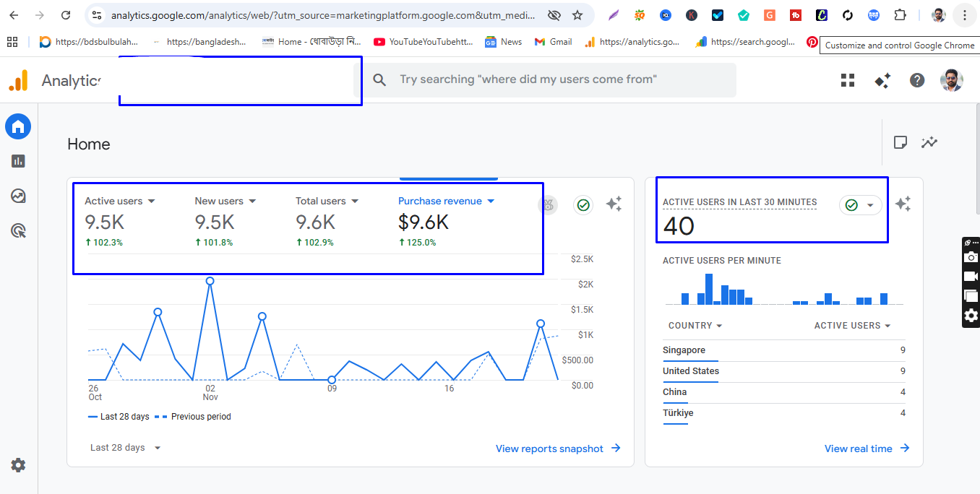Go back to the previous page

click(14, 15)
